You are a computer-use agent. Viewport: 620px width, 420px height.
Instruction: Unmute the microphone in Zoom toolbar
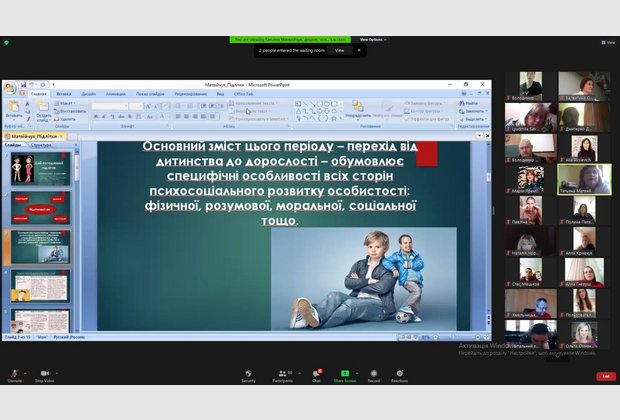(x=14, y=373)
